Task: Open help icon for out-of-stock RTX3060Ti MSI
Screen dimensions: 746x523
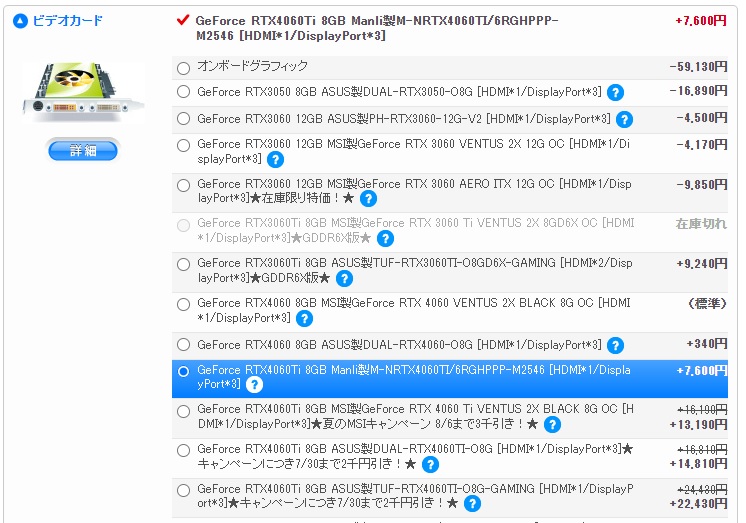Action: coord(385,238)
